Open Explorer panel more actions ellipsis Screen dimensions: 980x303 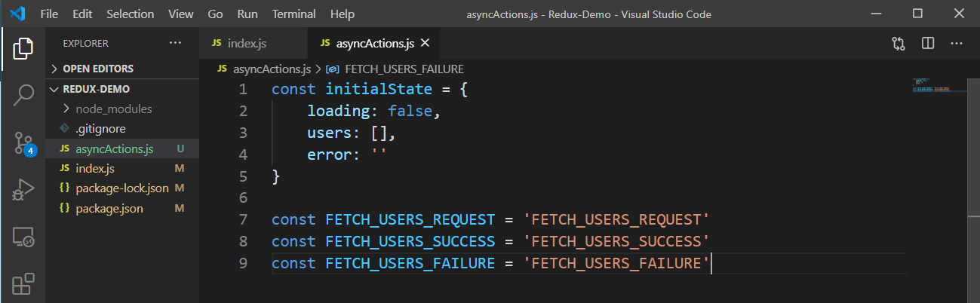(175, 43)
